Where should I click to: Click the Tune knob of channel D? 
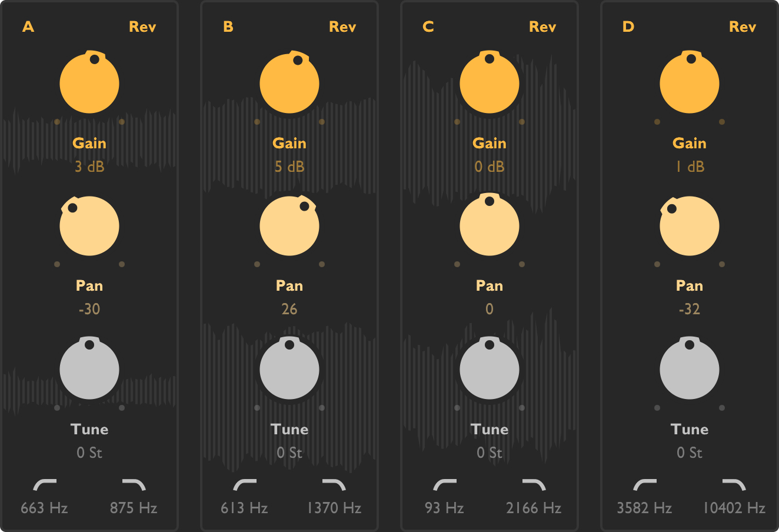[690, 369]
